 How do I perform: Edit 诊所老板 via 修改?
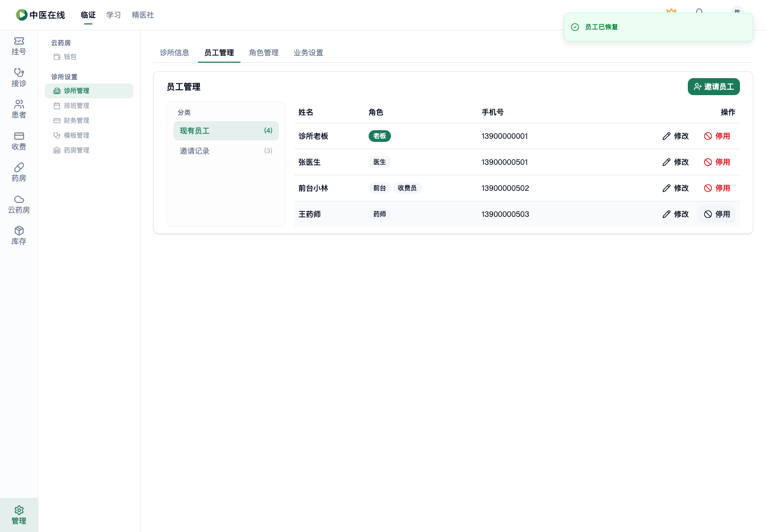tap(676, 136)
